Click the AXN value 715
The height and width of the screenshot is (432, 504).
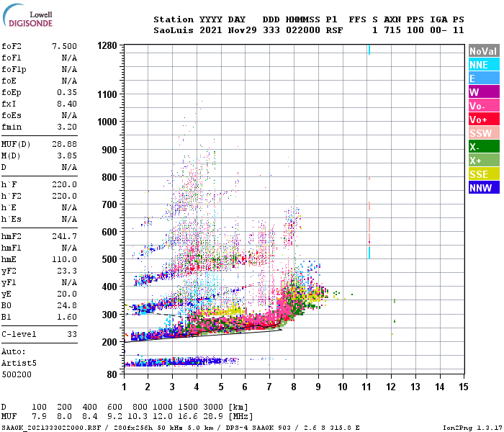(x=392, y=30)
